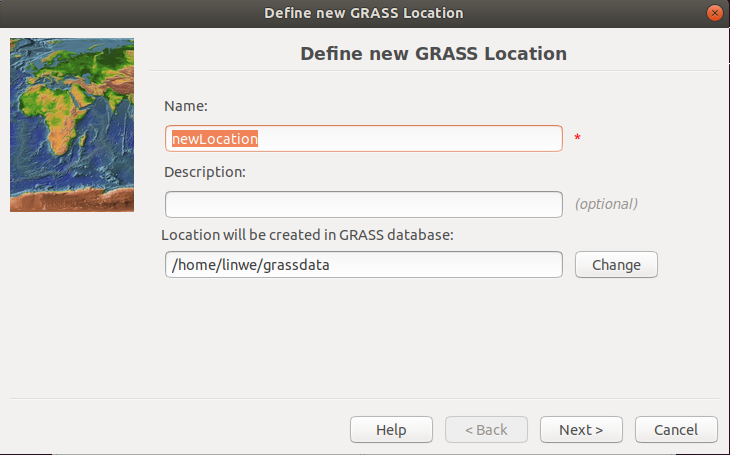Click the GRASS database path field

[364, 265]
